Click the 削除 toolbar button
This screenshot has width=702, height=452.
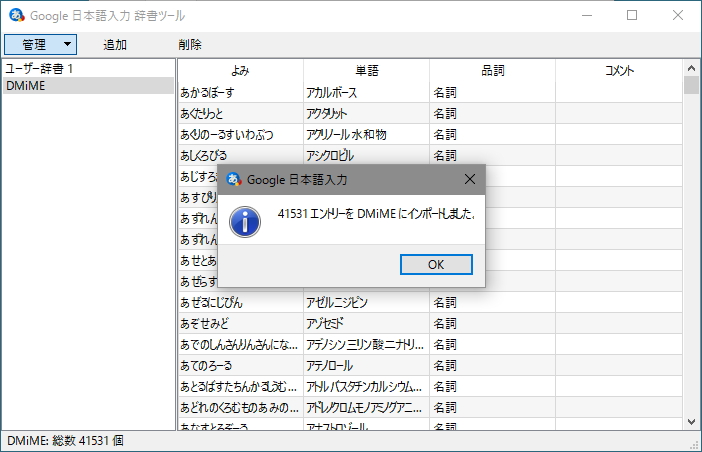[x=190, y=45]
